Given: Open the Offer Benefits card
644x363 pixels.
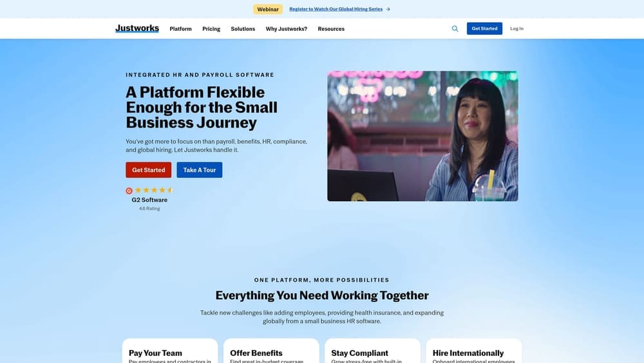Looking at the screenshot, I should 271,351.
